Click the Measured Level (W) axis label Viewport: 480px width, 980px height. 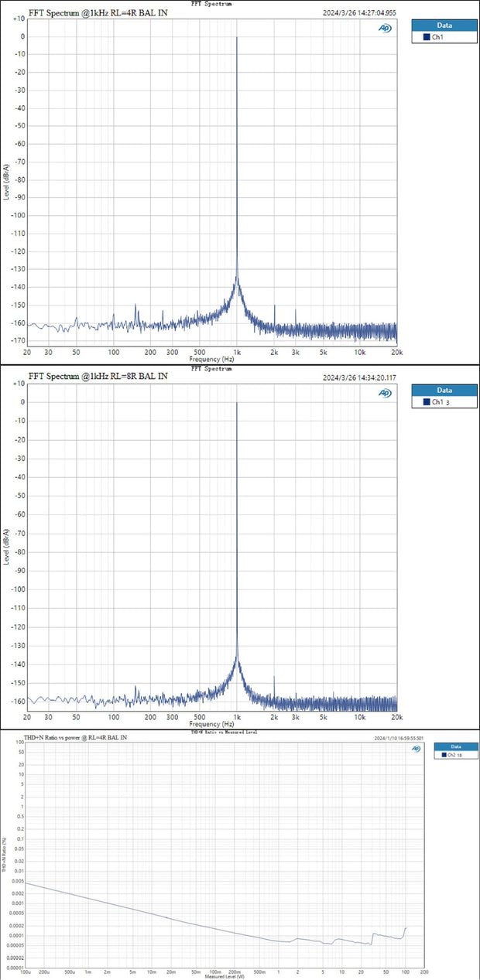pos(224,977)
